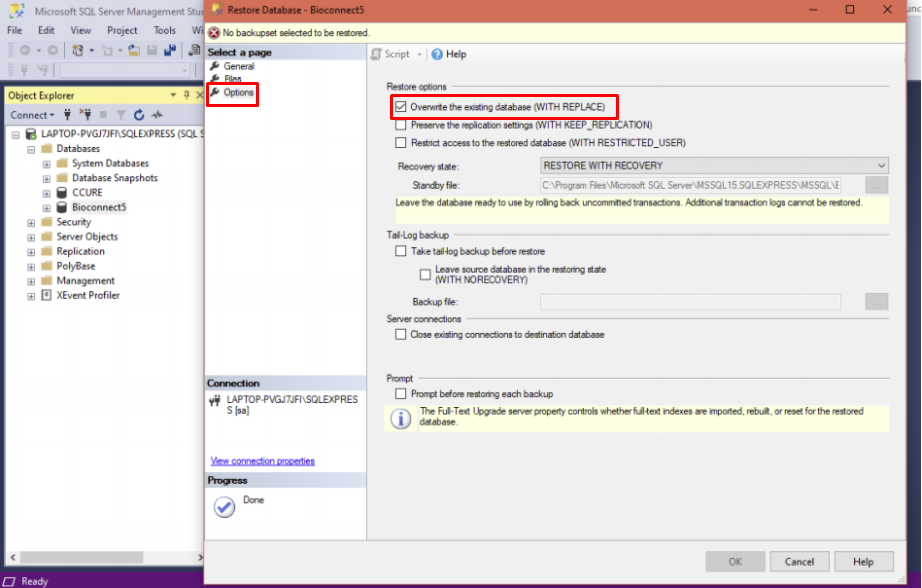Click the Navigate Backward toolbar icon

[25, 51]
